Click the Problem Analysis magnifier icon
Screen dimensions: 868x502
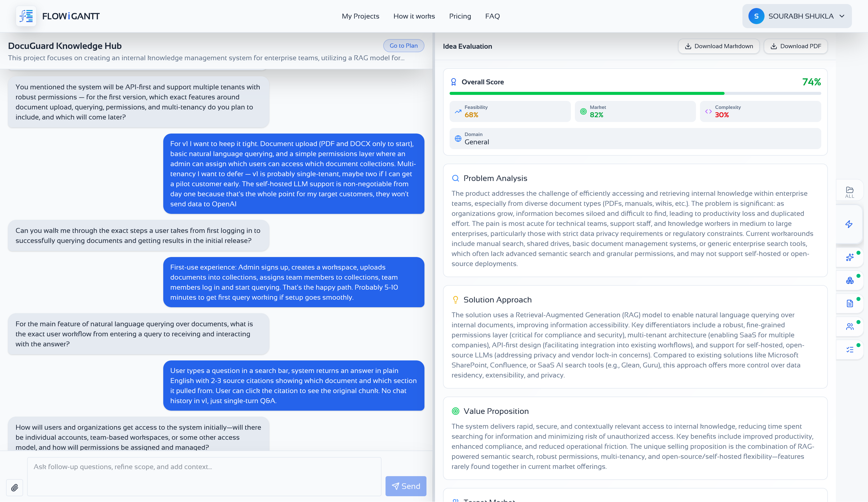[455, 178]
